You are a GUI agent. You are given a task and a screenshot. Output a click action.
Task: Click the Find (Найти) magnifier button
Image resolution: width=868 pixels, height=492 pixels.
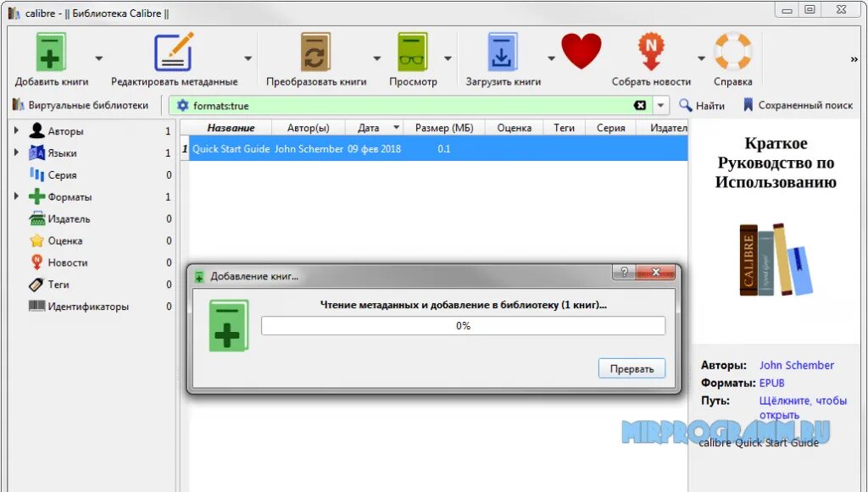(701, 105)
